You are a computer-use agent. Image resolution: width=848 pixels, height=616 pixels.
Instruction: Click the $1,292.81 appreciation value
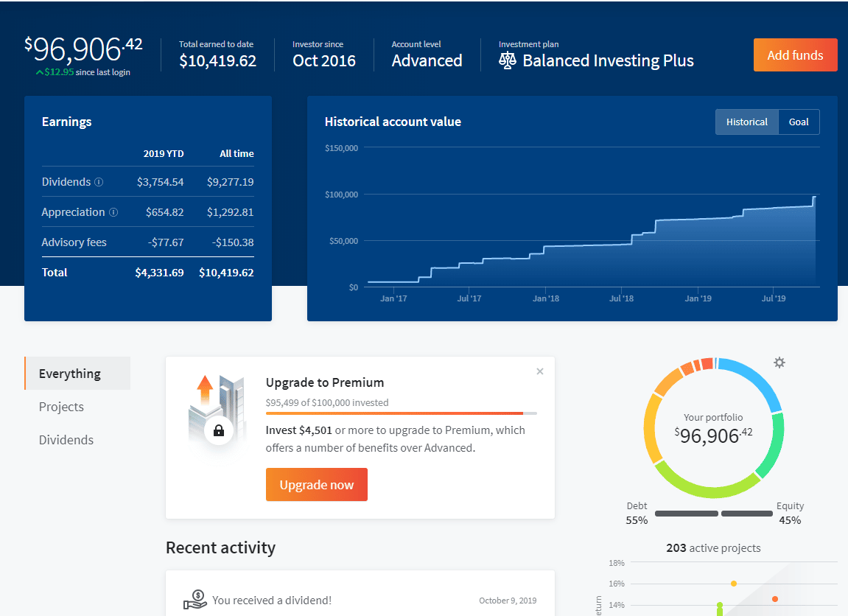tap(230, 212)
